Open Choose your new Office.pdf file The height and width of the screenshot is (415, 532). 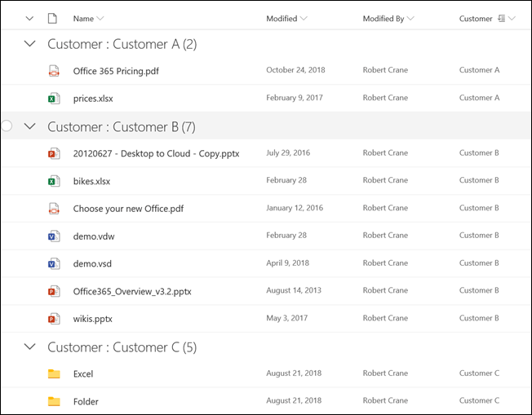tap(128, 209)
